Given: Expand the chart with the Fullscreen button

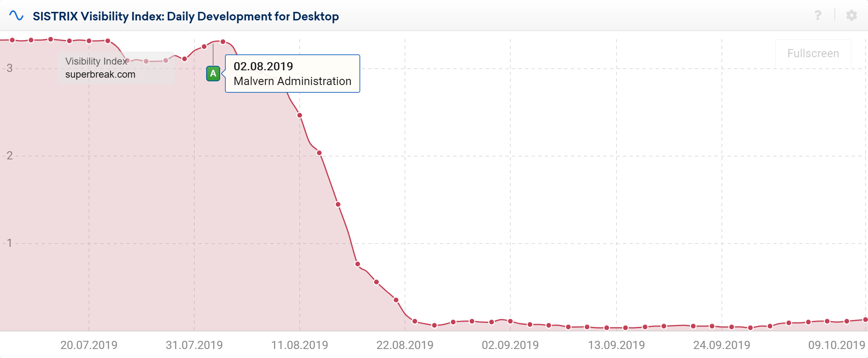Looking at the screenshot, I should 813,54.
